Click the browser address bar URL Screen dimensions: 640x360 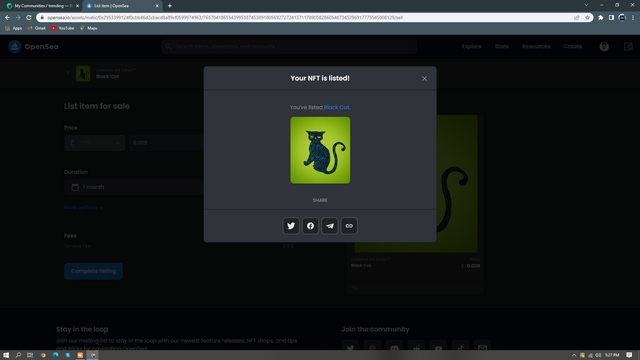225,18
